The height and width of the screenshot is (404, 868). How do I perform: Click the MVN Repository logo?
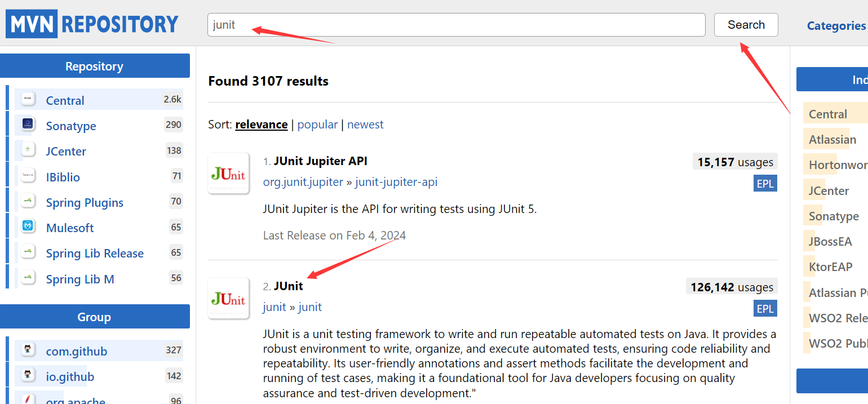coord(92,24)
